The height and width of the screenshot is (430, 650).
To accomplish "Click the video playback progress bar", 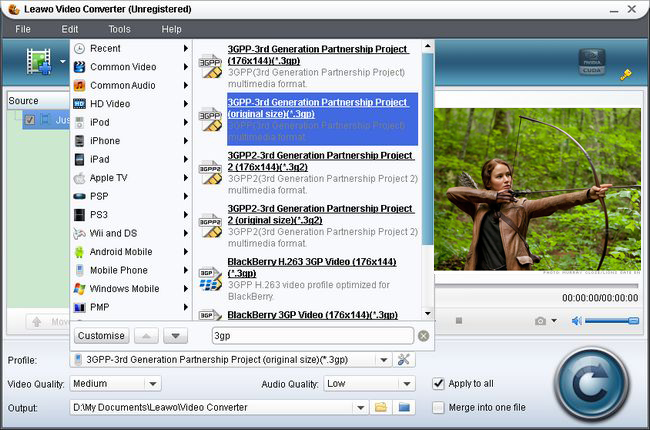I will pyautogui.click(x=536, y=286).
